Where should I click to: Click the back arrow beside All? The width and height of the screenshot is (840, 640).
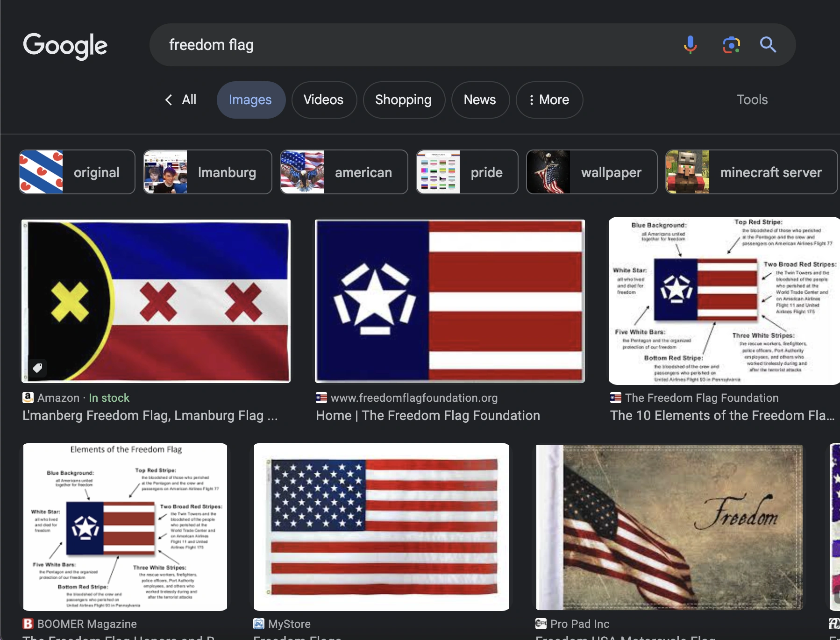pyautogui.click(x=168, y=100)
